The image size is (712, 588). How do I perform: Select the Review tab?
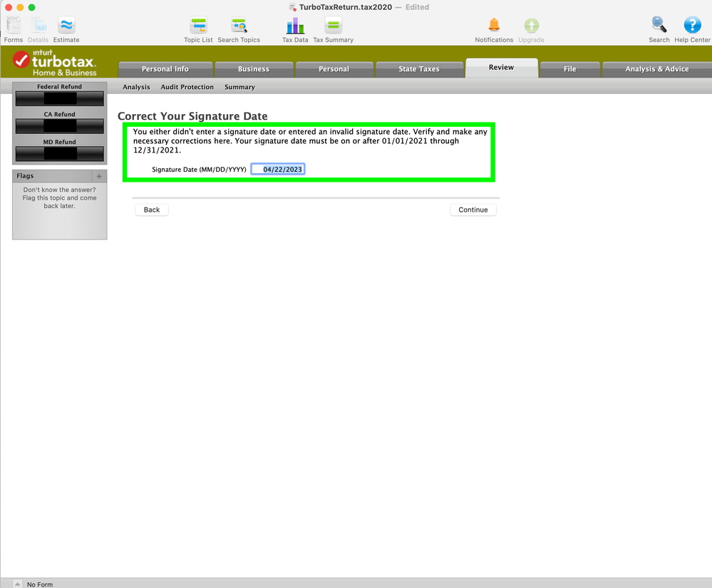click(x=502, y=68)
